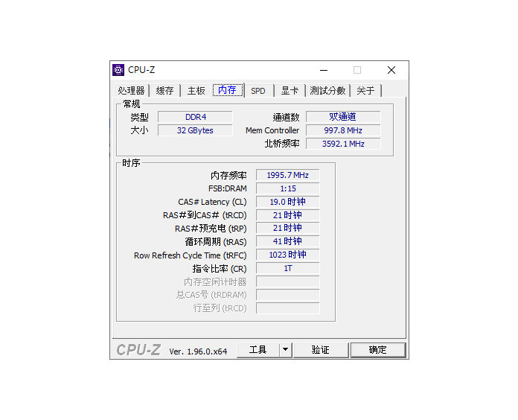Image resolution: width=518 pixels, height=420 pixels.
Task: Open the 主板 tab
Action: click(196, 91)
